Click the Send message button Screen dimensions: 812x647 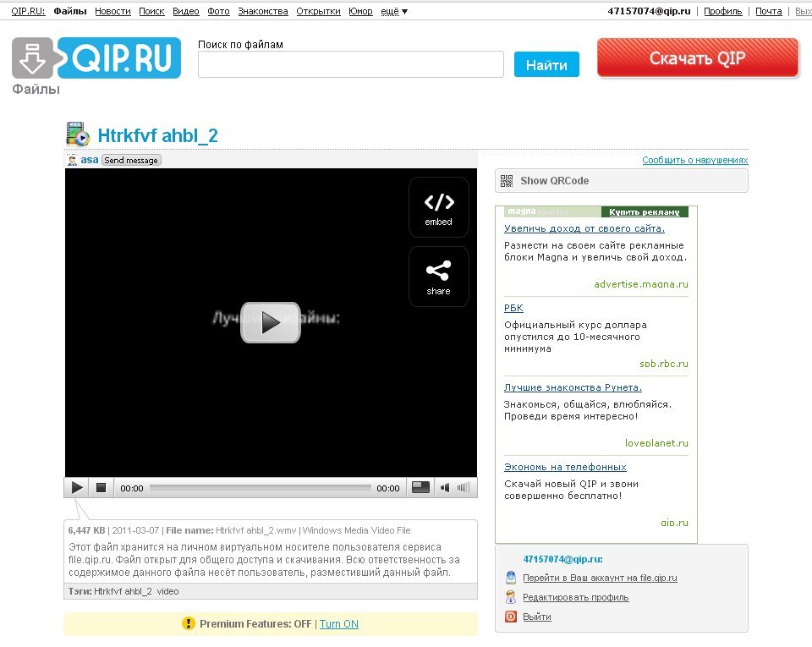click(131, 161)
